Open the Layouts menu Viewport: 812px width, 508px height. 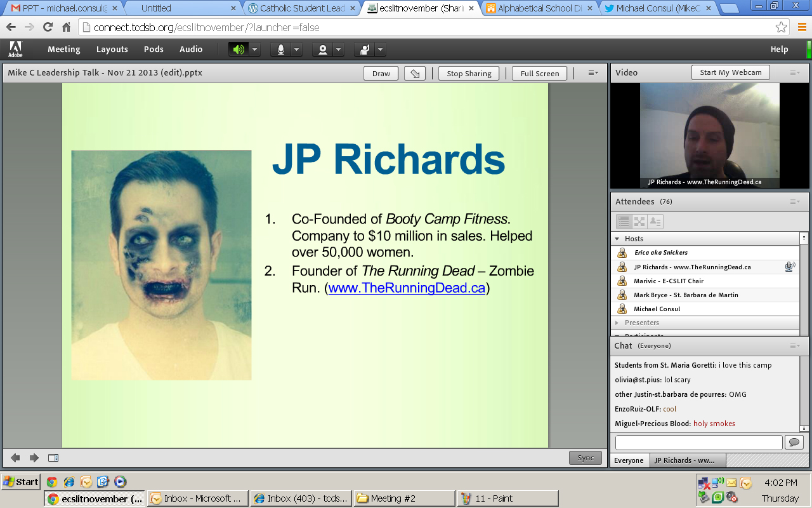point(112,50)
